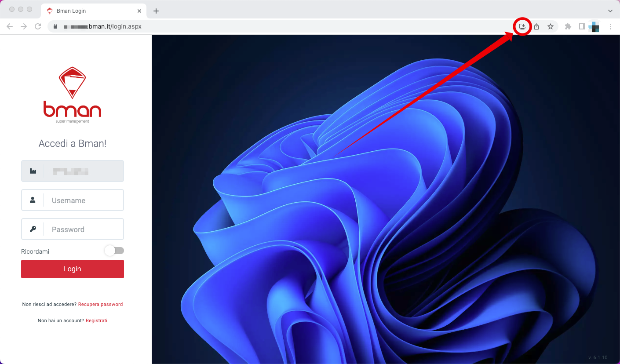Viewport: 620px width, 364px height.
Task: Click the share page icon
Action: pyautogui.click(x=536, y=26)
